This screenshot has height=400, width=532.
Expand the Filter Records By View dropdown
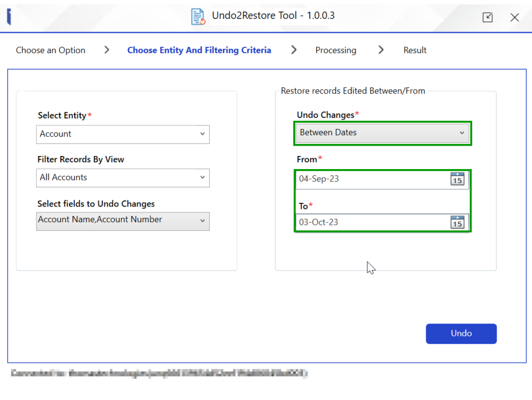[x=123, y=178]
